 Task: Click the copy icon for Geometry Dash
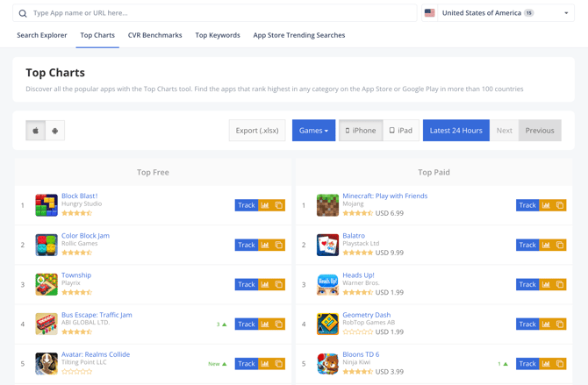[x=560, y=324]
